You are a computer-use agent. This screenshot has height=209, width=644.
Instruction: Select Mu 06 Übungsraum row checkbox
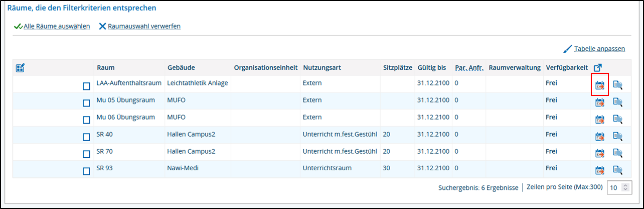[x=86, y=121]
